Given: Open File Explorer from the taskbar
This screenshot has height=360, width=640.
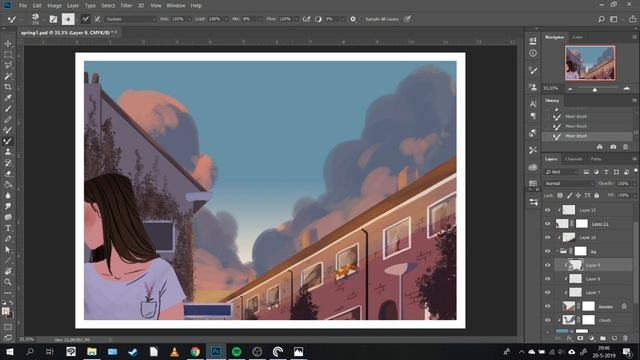Looking at the screenshot, I should [92, 351].
